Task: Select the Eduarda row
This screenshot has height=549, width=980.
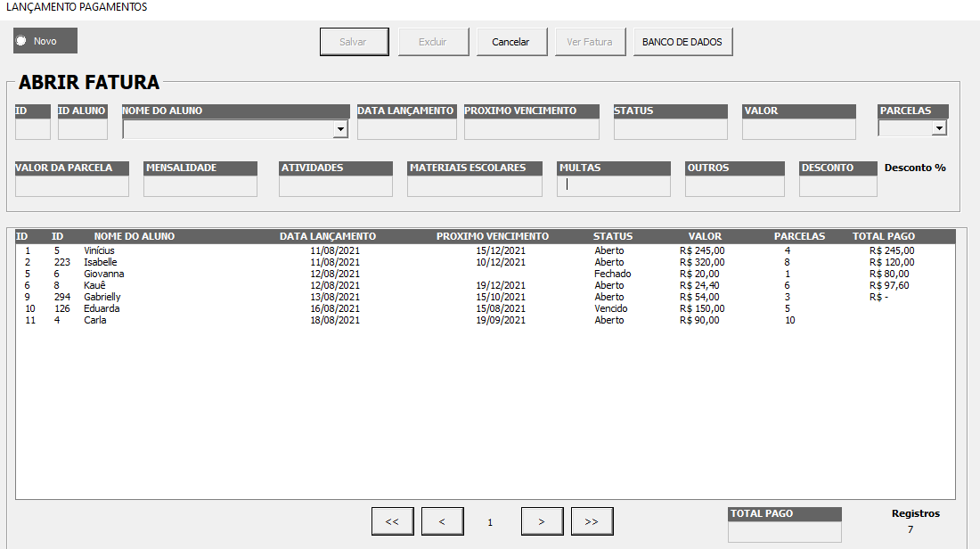Action: pyautogui.click(x=485, y=308)
